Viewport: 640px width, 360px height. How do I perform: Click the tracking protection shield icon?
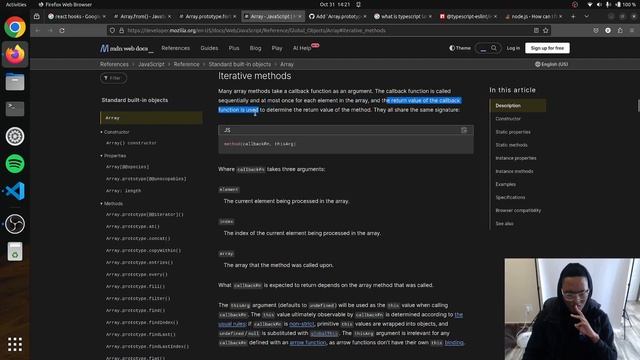pos(112,30)
